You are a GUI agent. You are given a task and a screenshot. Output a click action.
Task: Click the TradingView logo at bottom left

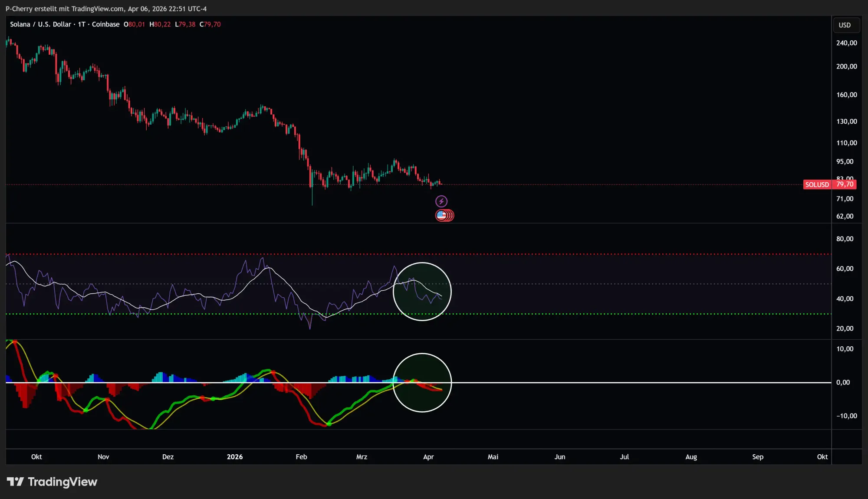[x=52, y=482]
